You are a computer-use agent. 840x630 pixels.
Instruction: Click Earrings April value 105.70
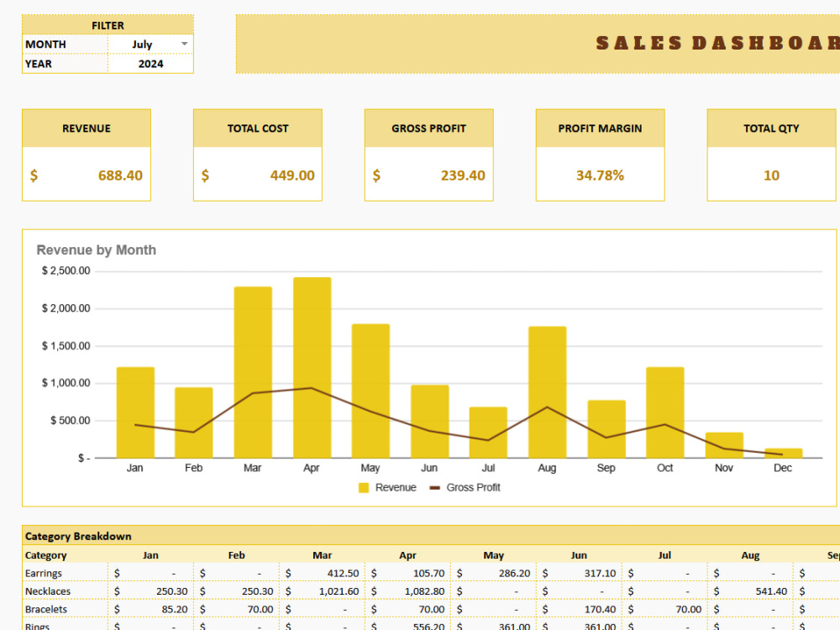428,573
